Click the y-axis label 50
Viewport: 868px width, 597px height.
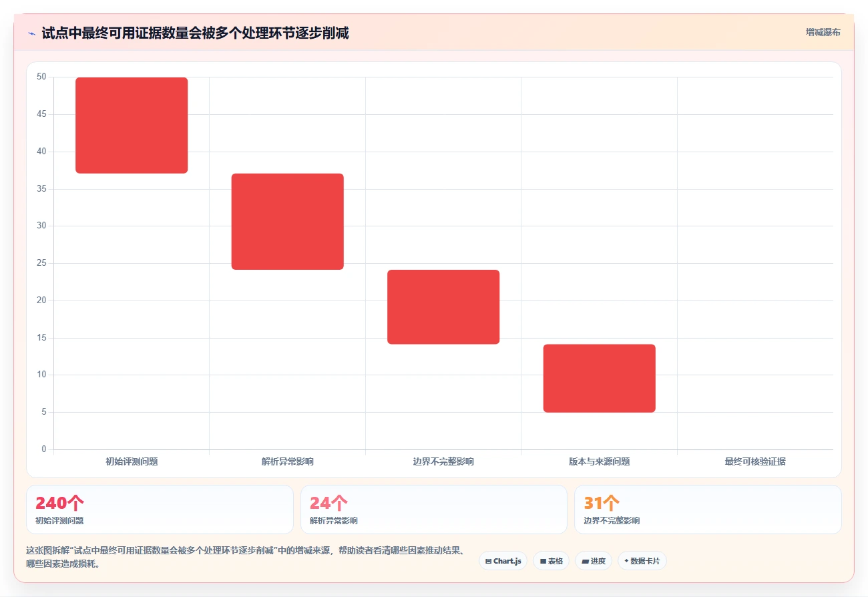pos(41,77)
